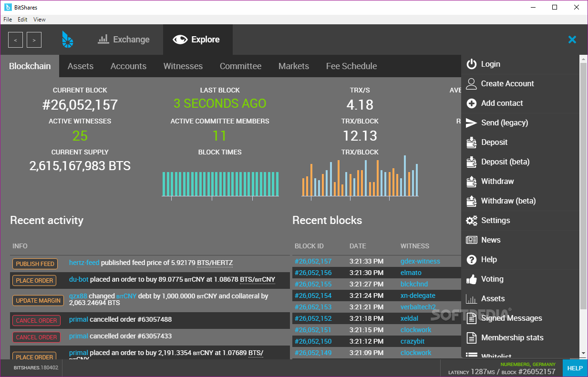This screenshot has width=588, height=377.
Task: Click the Deposit wallet icon
Action: coord(472,143)
